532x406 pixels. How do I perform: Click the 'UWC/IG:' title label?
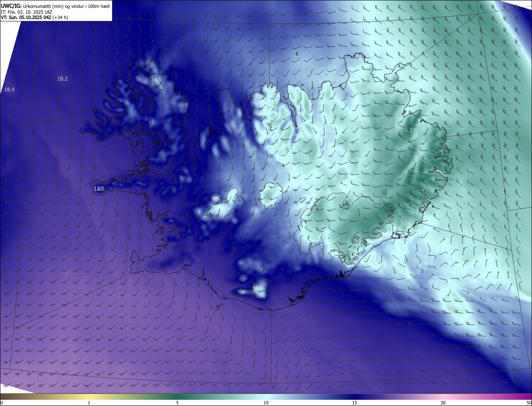tap(11, 6)
